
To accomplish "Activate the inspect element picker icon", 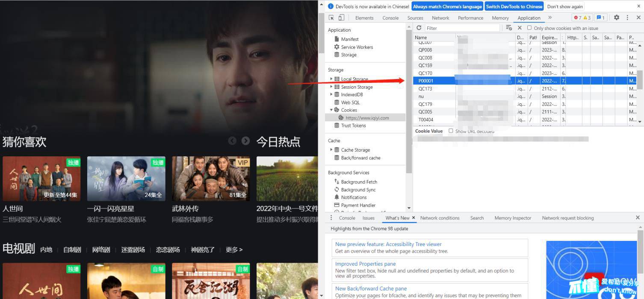I will tap(331, 18).
